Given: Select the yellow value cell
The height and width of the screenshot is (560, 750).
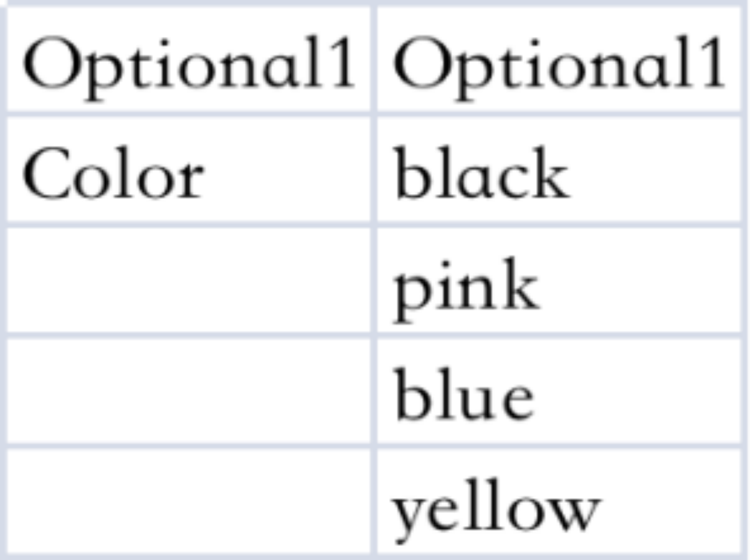Looking at the screenshot, I should [x=558, y=501].
